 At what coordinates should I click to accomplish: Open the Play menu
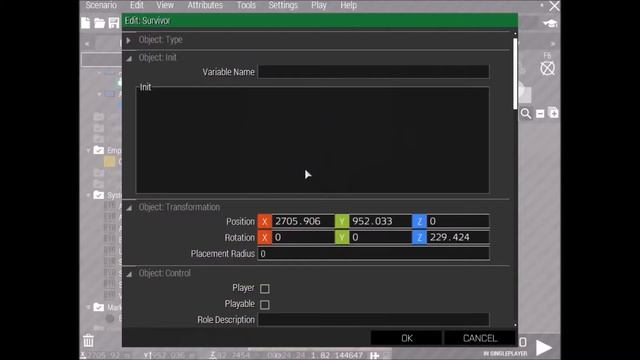318,5
